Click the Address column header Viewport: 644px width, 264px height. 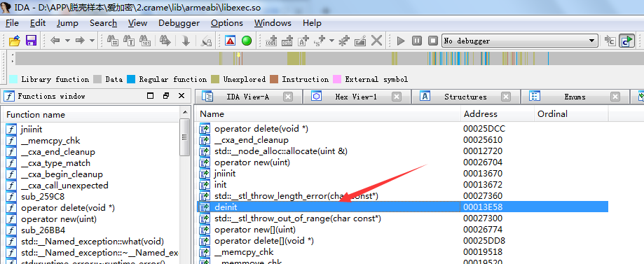(498, 113)
